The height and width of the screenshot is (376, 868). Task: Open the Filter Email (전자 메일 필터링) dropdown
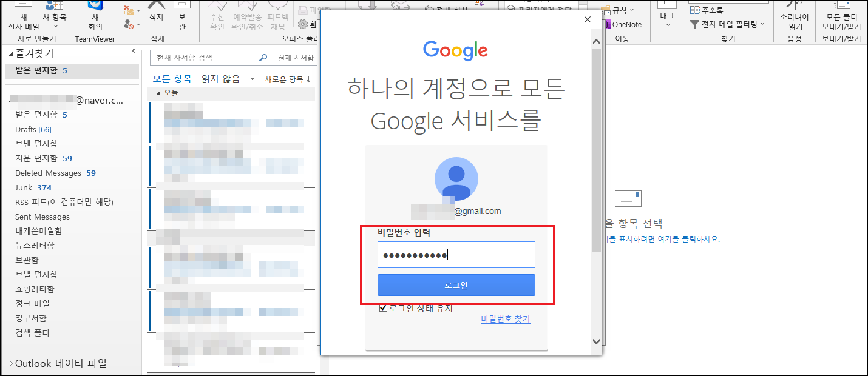pos(727,24)
